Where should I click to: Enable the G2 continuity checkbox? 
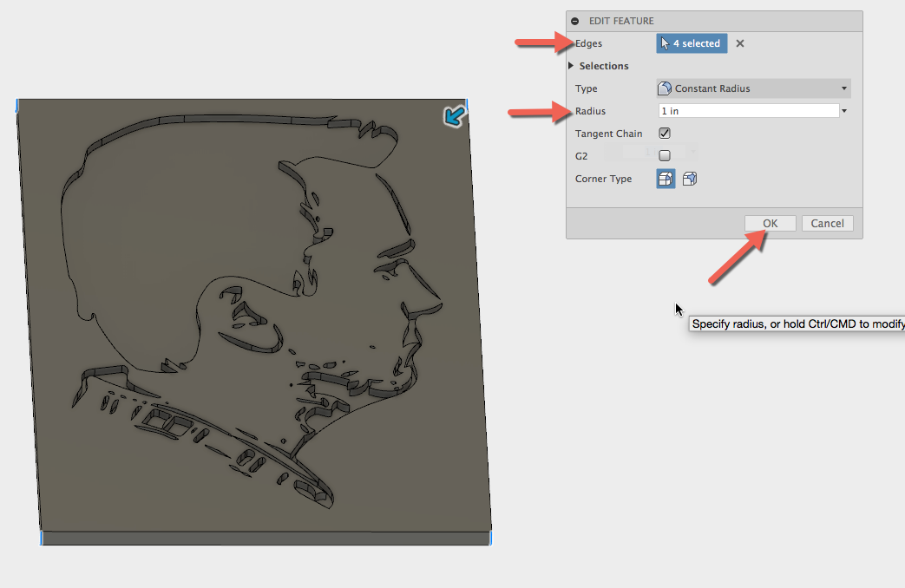tap(664, 155)
